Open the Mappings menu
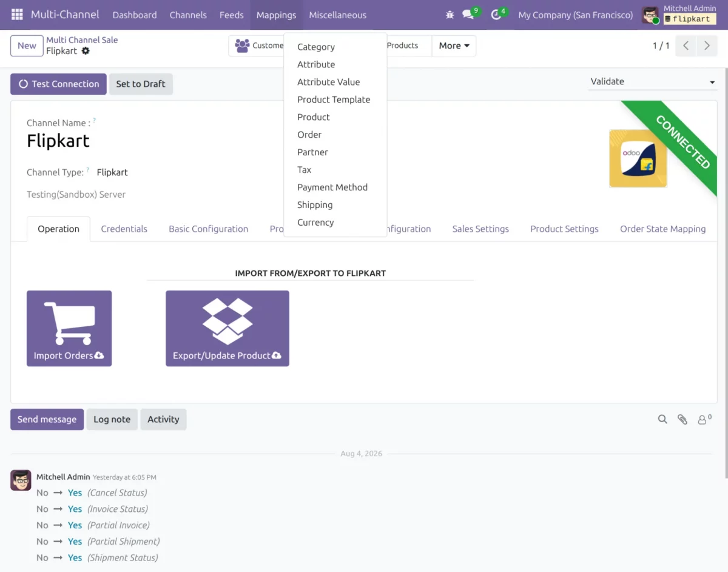 tap(276, 15)
